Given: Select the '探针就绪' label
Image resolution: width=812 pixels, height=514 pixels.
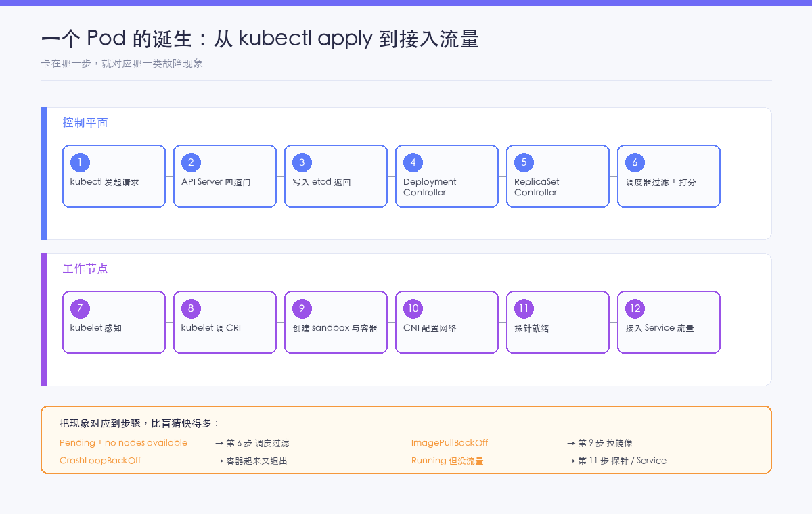Looking at the screenshot, I should 532,328.
